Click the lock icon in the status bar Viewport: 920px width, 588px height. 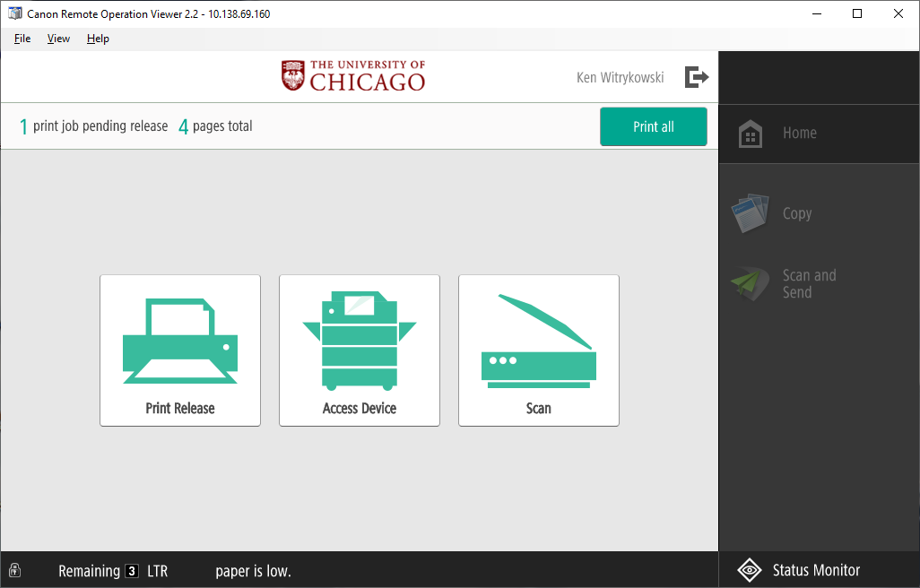[x=14, y=570]
